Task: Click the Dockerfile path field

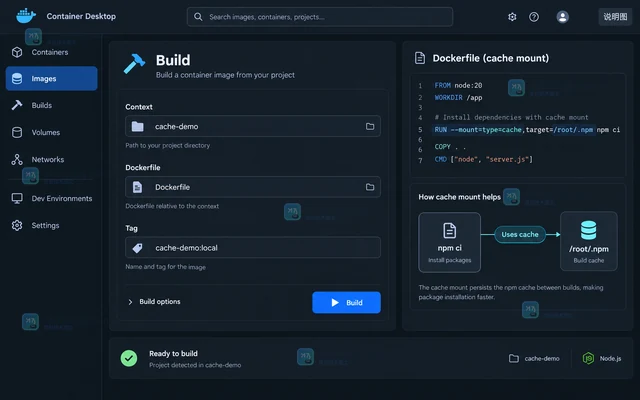Action: pyautogui.click(x=253, y=187)
